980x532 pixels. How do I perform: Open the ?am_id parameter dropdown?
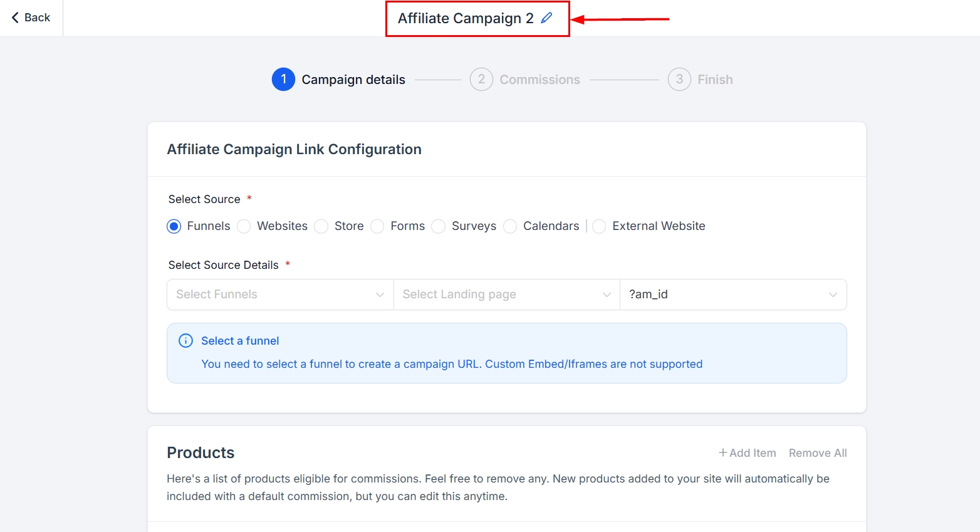click(x=732, y=295)
